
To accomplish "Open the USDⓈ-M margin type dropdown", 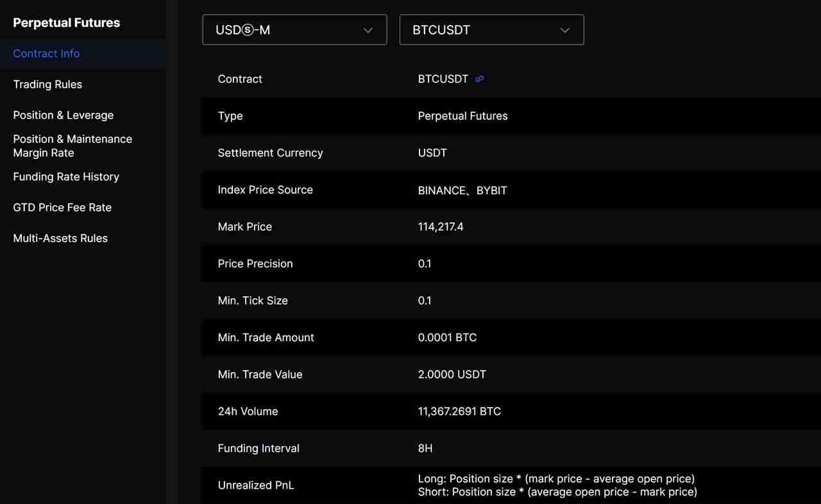I will coord(294,30).
